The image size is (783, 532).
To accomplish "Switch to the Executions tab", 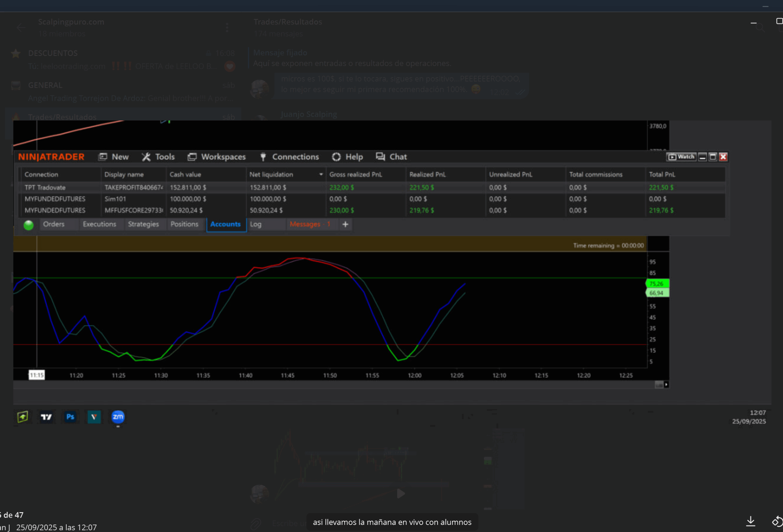I will point(99,224).
